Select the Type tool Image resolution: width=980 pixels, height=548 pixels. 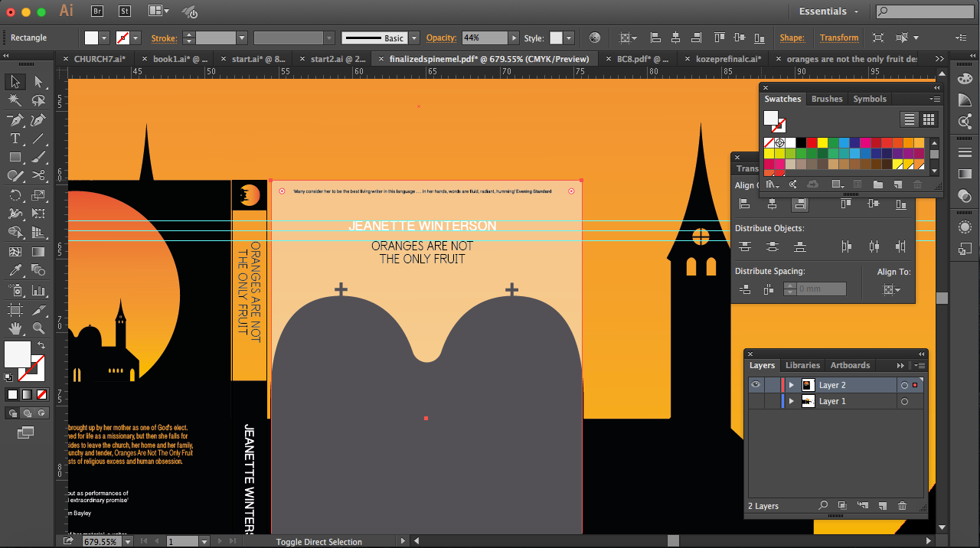15,139
